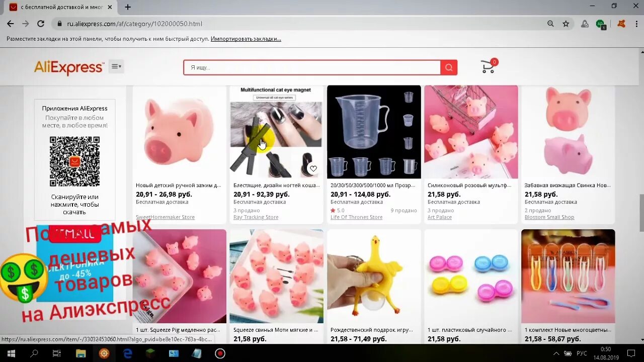Click the browser forward arrow

pyautogui.click(x=26, y=24)
